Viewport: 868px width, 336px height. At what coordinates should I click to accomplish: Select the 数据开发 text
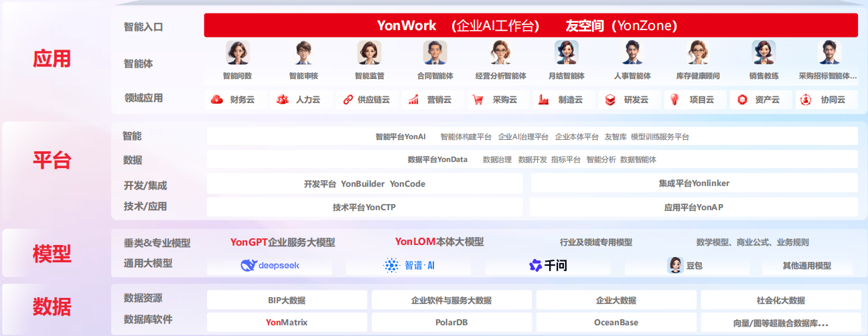click(x=532, y=159)
